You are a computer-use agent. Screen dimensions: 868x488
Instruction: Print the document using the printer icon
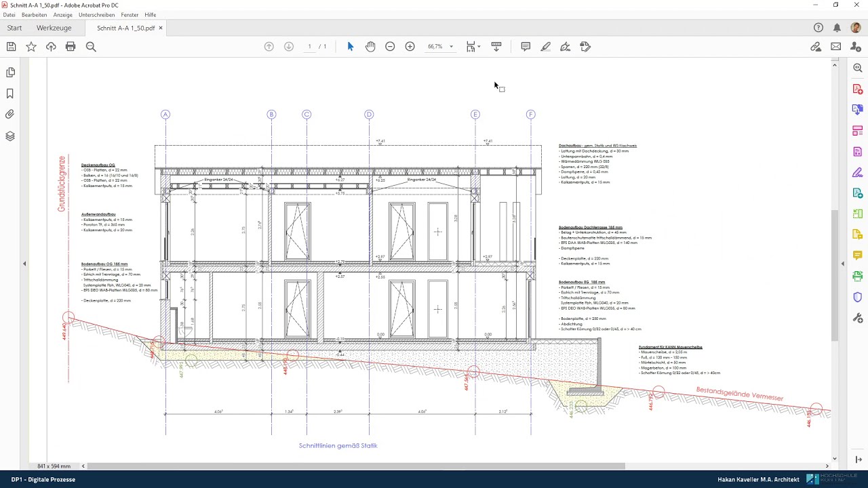pyautogui.click(x=71, y=47)
